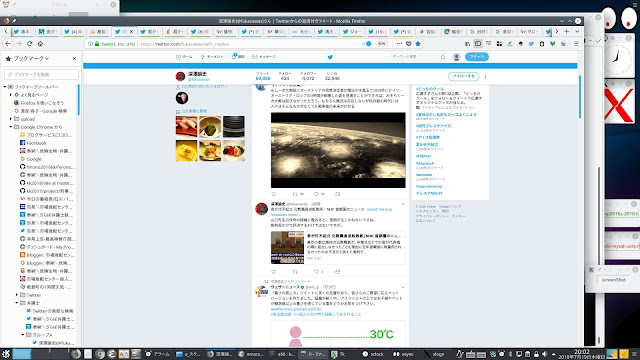
Task: Like the tweet with the earth image
Action: (x=316, y=194)
